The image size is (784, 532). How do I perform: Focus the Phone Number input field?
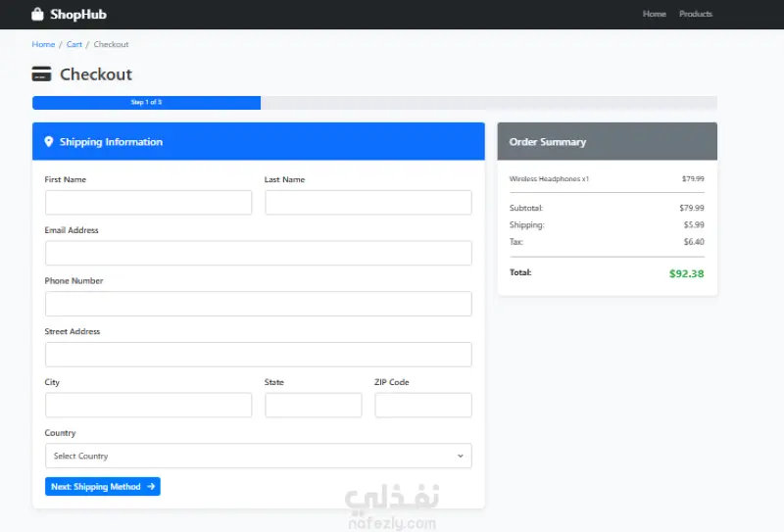coord(259,304)
